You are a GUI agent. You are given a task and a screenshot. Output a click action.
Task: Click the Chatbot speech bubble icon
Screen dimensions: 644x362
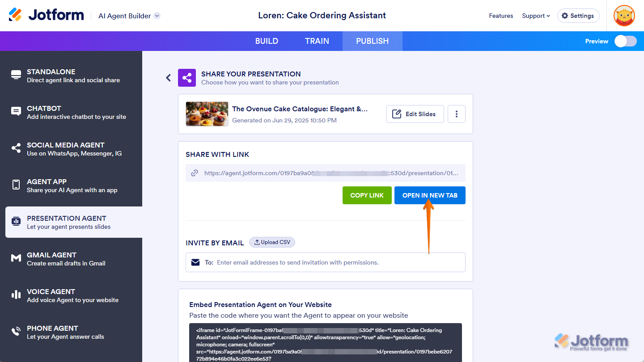(x=16, y=112)
